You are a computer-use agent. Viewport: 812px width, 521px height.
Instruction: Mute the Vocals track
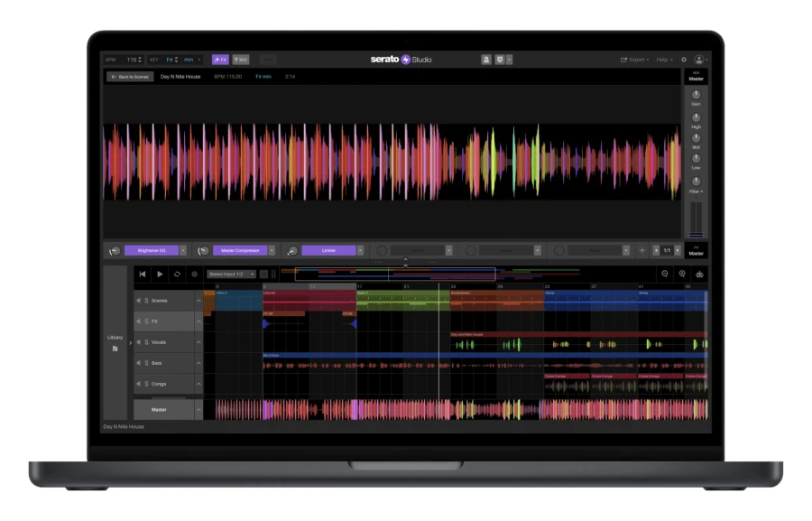coord(139,342)
